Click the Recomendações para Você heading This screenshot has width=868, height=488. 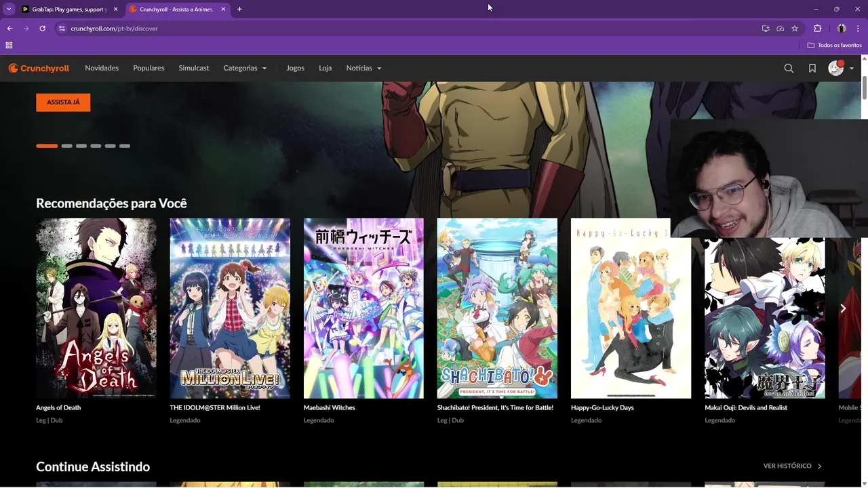point(111,203)
